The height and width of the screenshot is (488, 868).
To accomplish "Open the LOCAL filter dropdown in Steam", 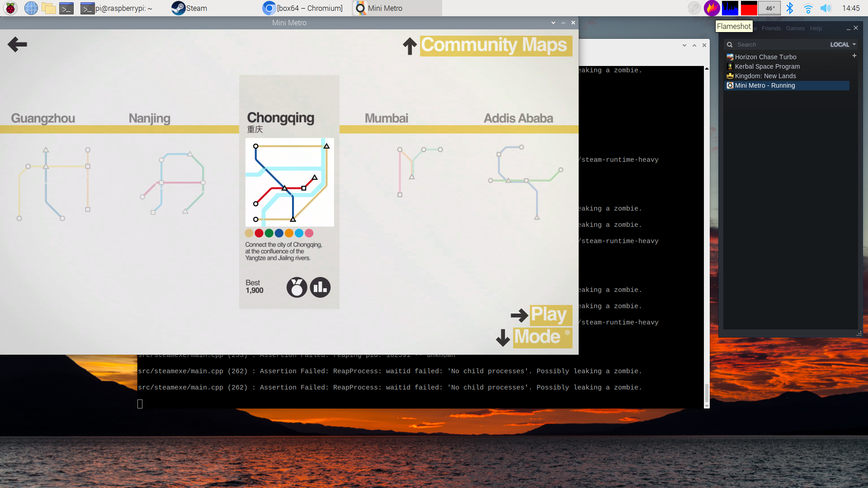I will pyautogui.click(x=843, y=44).
